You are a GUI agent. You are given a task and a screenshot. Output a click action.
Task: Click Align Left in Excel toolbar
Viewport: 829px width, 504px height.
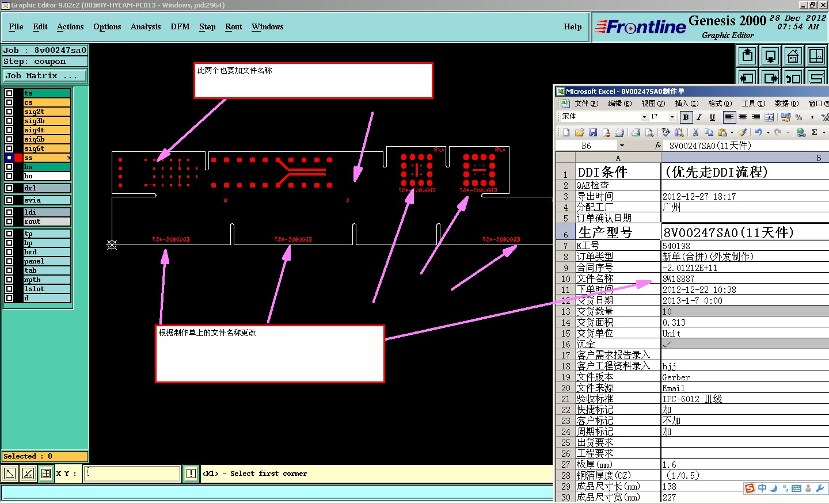tap(729, 117)
